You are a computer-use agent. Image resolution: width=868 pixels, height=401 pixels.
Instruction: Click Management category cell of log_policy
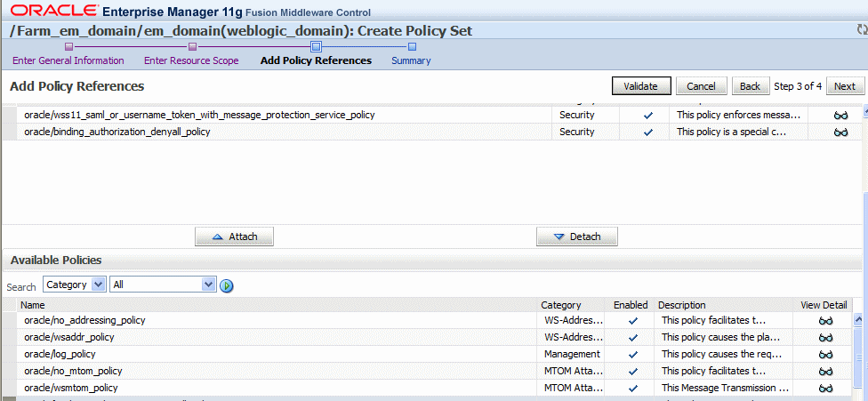572,354
